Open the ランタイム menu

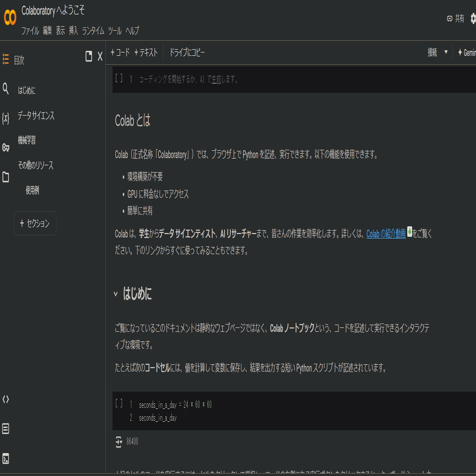click(x=93, y=31)
